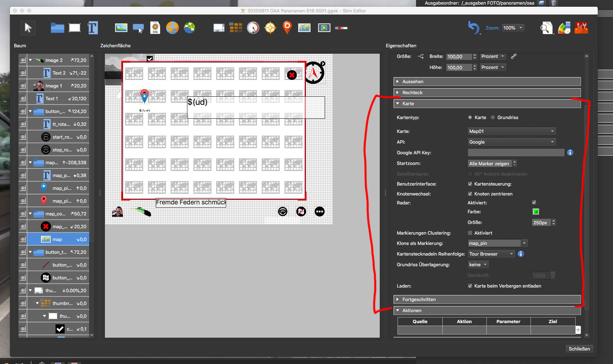Click the trash icon beside Ausgabeordner
613x364 pixels.
click(x=554, y=3)
